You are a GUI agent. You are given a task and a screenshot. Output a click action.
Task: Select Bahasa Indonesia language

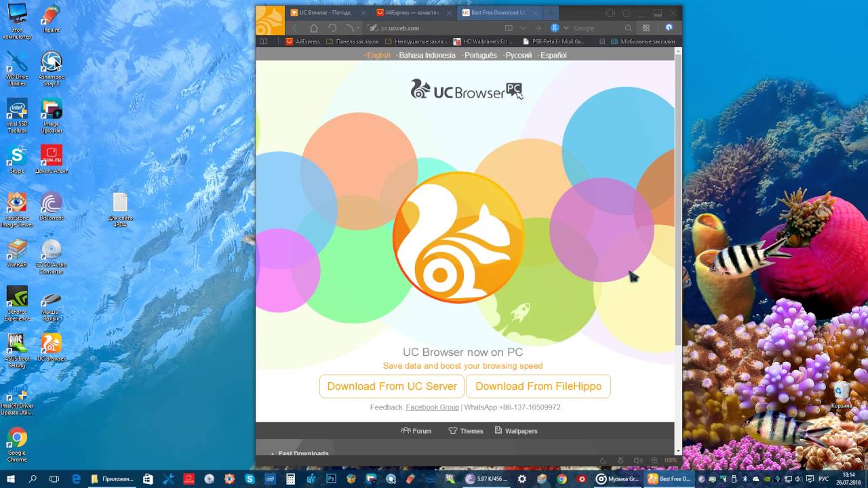(x=427, y=56)
